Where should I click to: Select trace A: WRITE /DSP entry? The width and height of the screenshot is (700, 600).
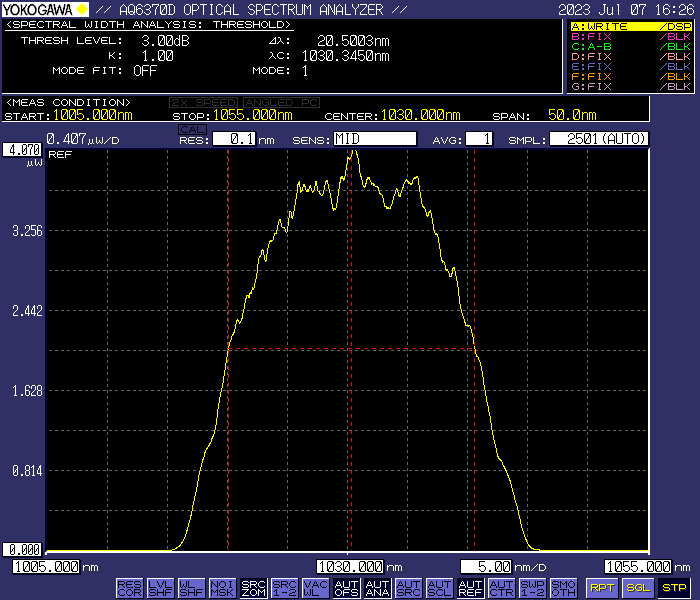pos(631,26)
